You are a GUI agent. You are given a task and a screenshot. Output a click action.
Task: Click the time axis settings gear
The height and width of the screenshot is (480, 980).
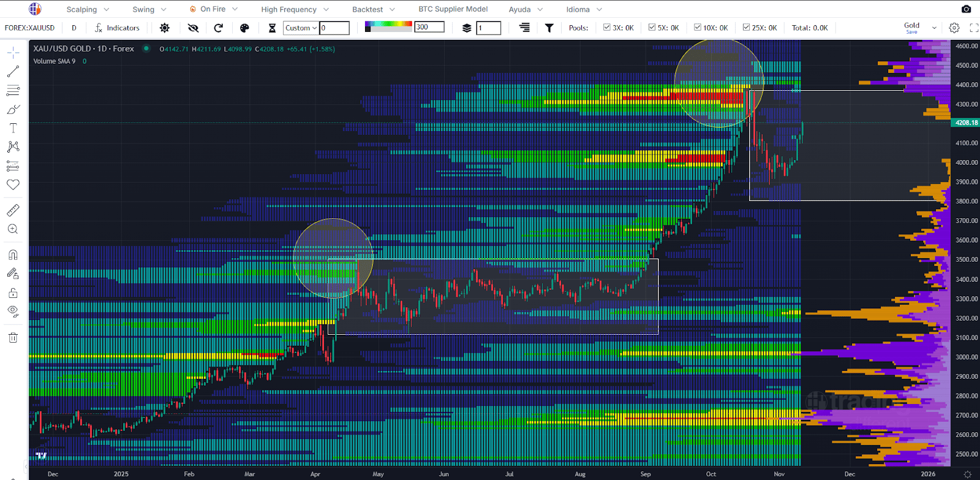pyautogui.click(x=967, y=474)
